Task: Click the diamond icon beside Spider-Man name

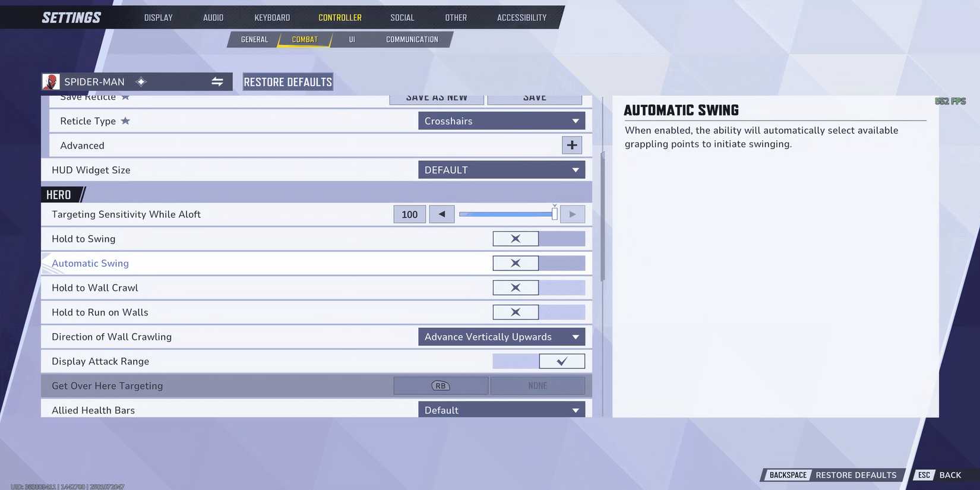Action: (x=141, y=82)
